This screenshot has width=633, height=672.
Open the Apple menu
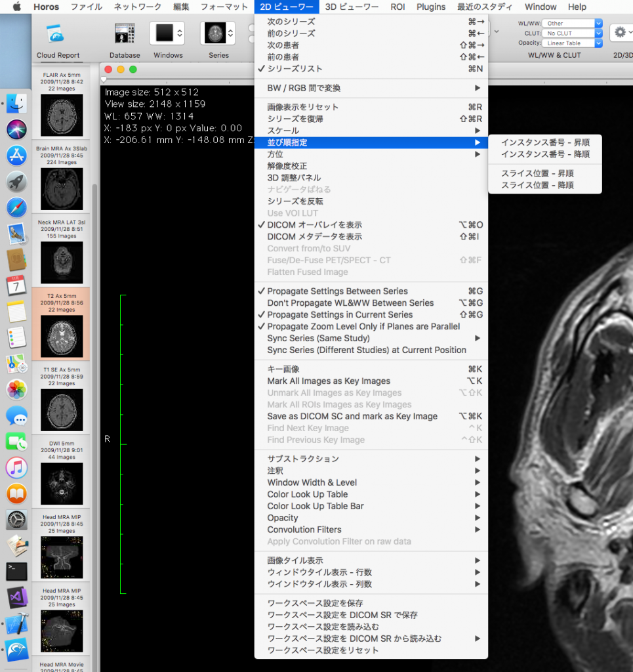pos(16,7)
